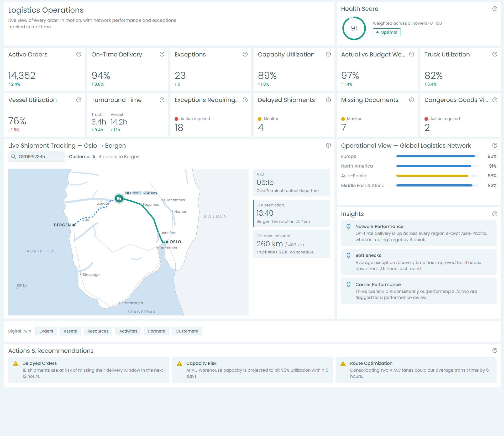Click Operational View help icon

495,145
